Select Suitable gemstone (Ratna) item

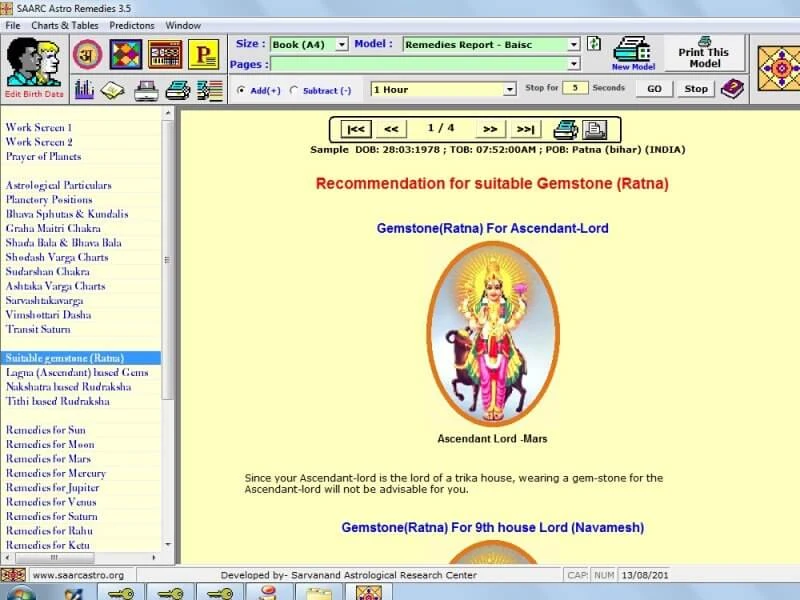tap(81, 358)
